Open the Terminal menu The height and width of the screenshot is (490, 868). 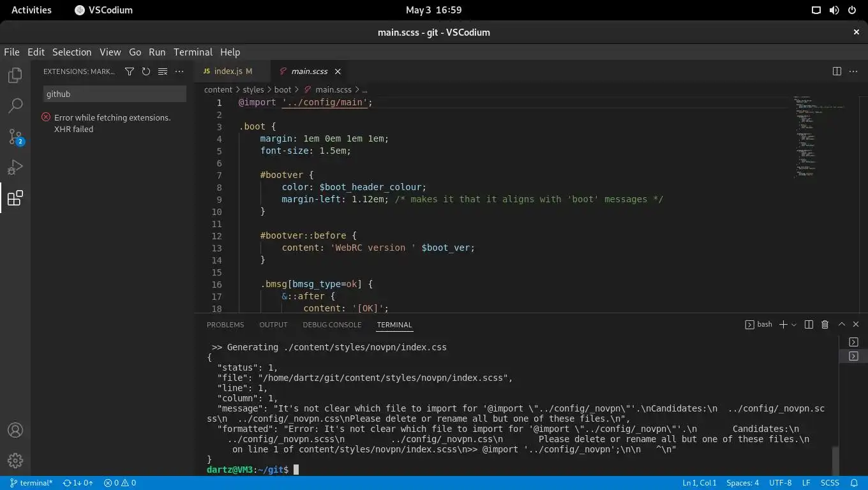tap(193, 52)
